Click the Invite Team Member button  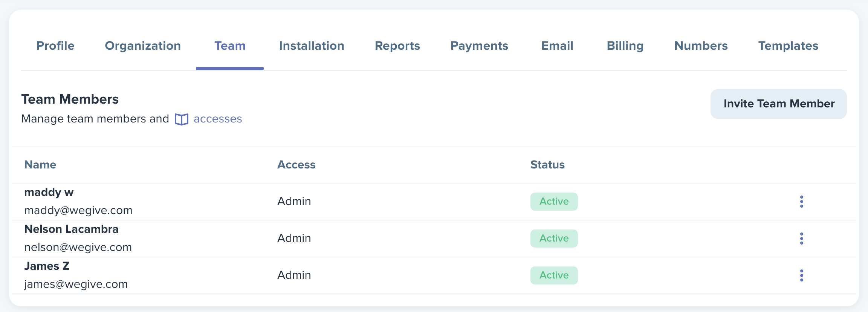pyautogui.click(x=779, y=104)
